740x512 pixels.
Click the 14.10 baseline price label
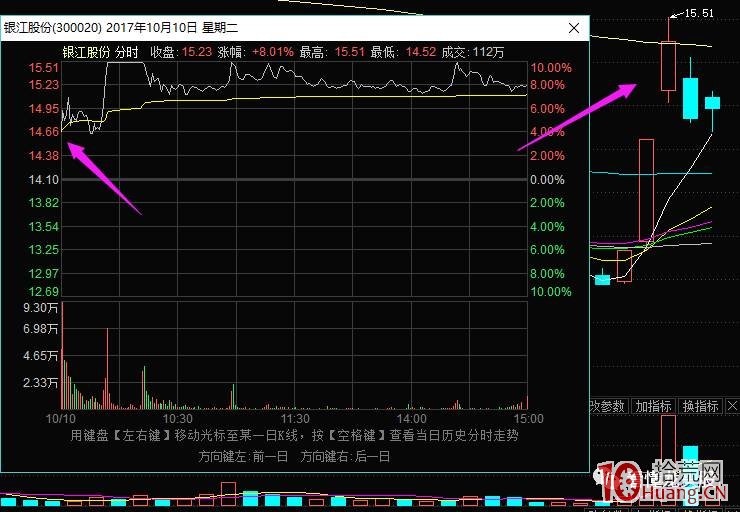(x=44, y=180)
